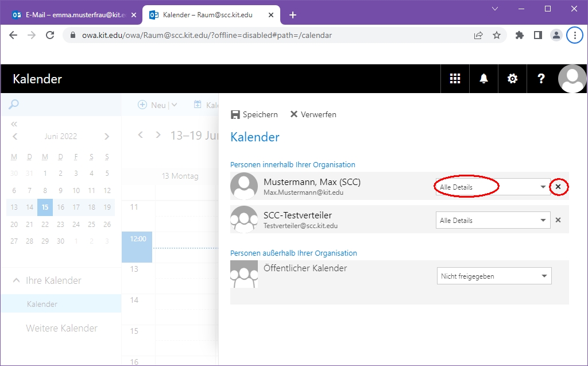Click the help question mark icon
Image resolution: width=588 pixels, height=366 pixels.
pyautogui.click(x=541, y=79)
